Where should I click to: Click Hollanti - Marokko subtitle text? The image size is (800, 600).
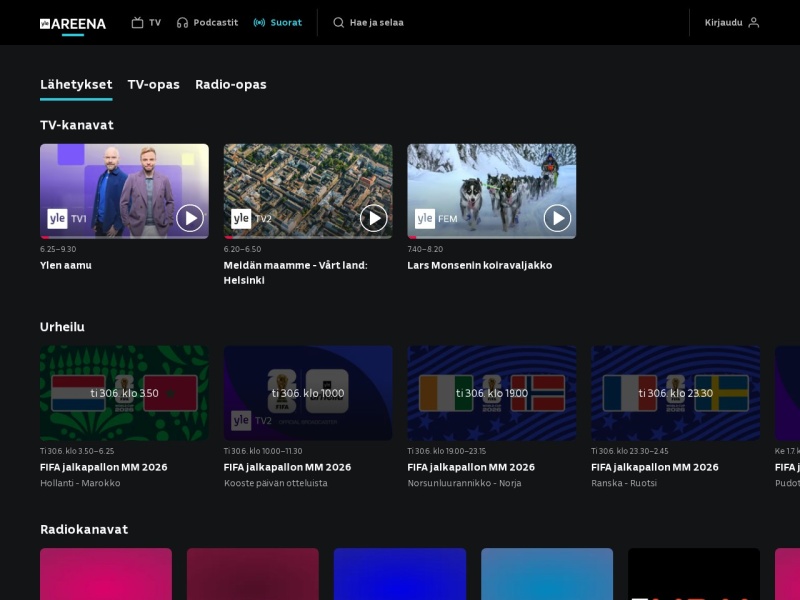[x=80, y=483]
